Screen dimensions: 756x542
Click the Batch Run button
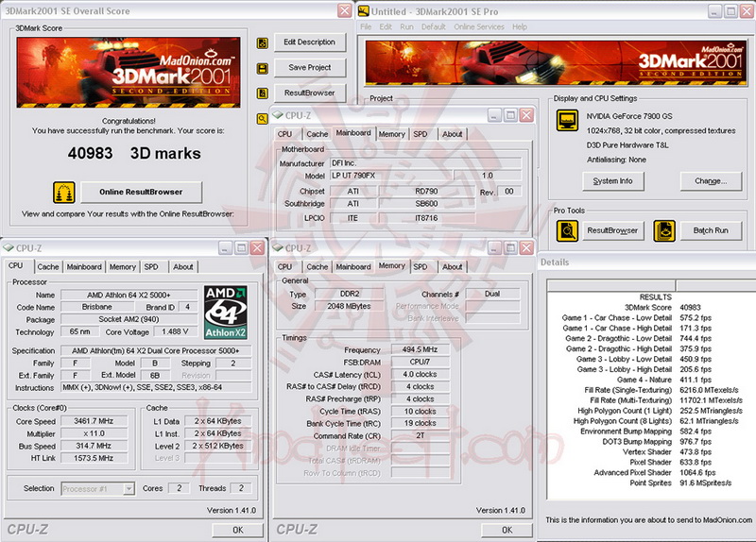coord(711,230)
